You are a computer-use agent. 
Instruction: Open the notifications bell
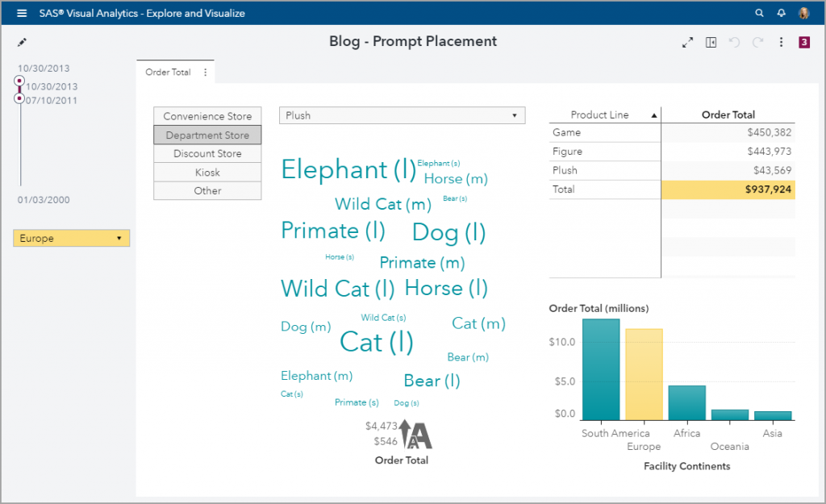(781, 13)
